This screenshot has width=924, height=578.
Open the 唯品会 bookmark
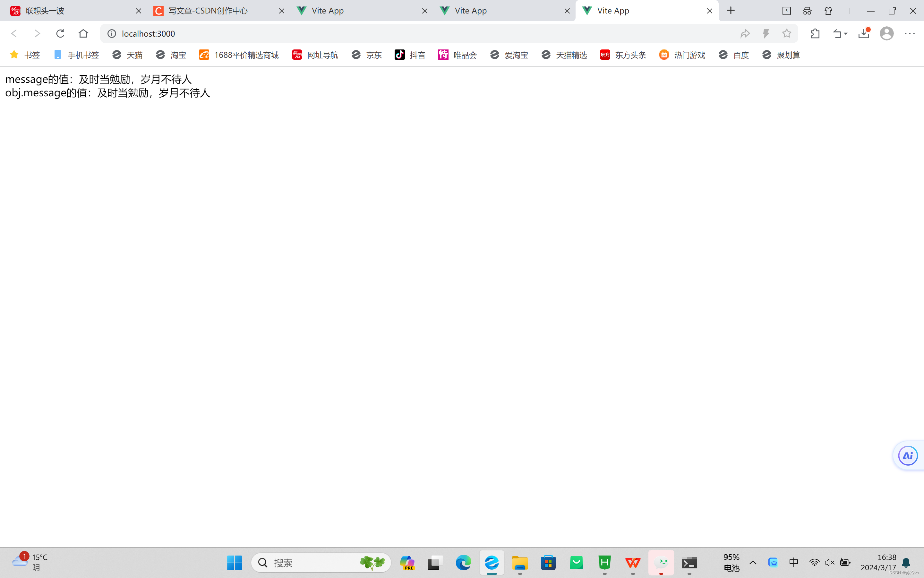[458, 55]
